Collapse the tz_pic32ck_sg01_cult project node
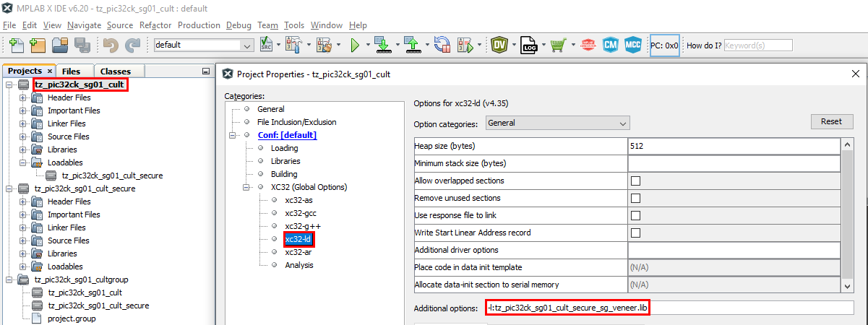The width and height of the screenshot is (868, 325). click(x=9, y=84)
